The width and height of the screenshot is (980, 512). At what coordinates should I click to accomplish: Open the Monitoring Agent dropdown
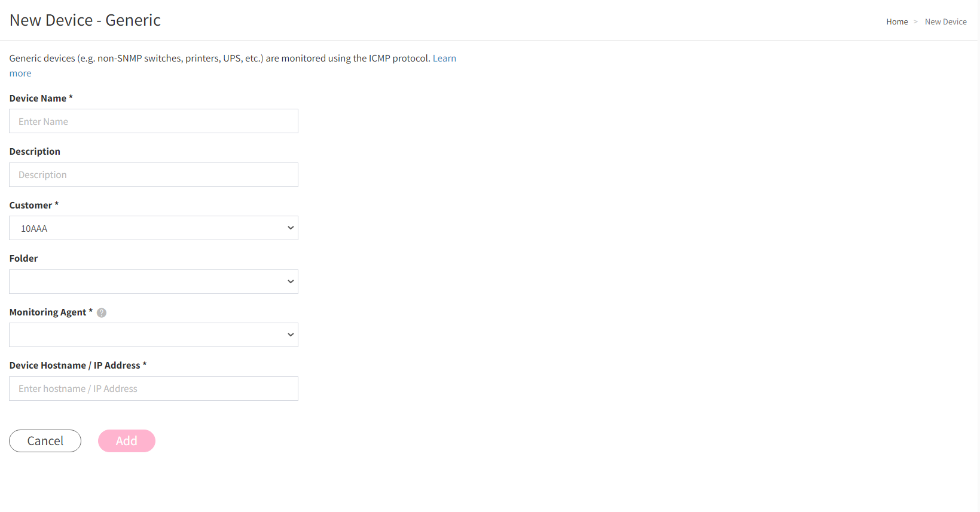[154, 335]
